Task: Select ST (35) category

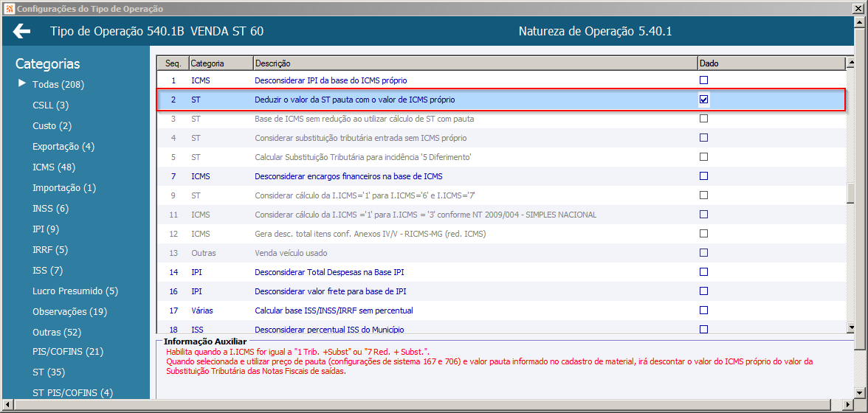Action: click(49, 372)
